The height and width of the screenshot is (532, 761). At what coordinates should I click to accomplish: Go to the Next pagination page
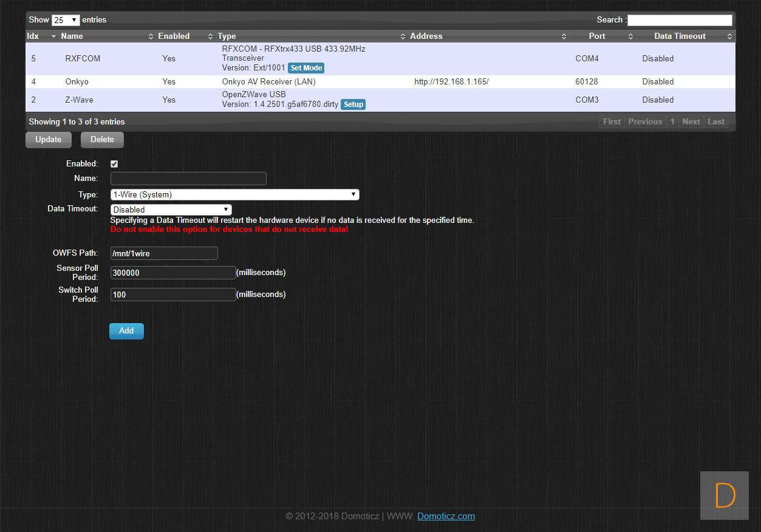point(691,122)
